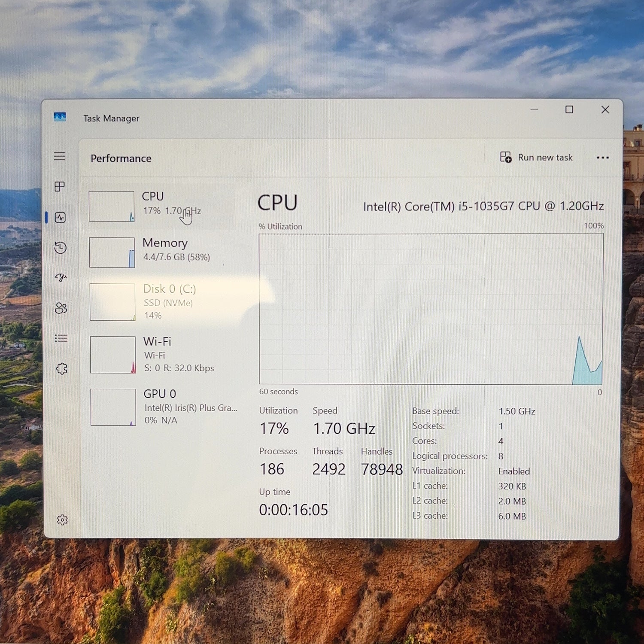Select the Performance page icon in sidebar
Image resolution: width=644 pixels, height=644 pixels.
[60, 217]
